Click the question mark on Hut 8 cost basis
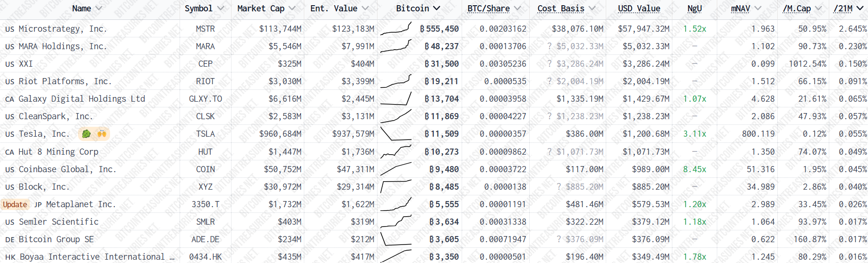Screen dimensions: 868x263 [x=550, y=151]
